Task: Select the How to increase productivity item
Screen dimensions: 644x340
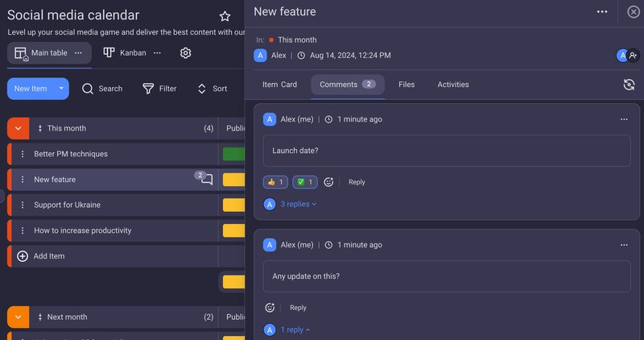Action: 83,230
